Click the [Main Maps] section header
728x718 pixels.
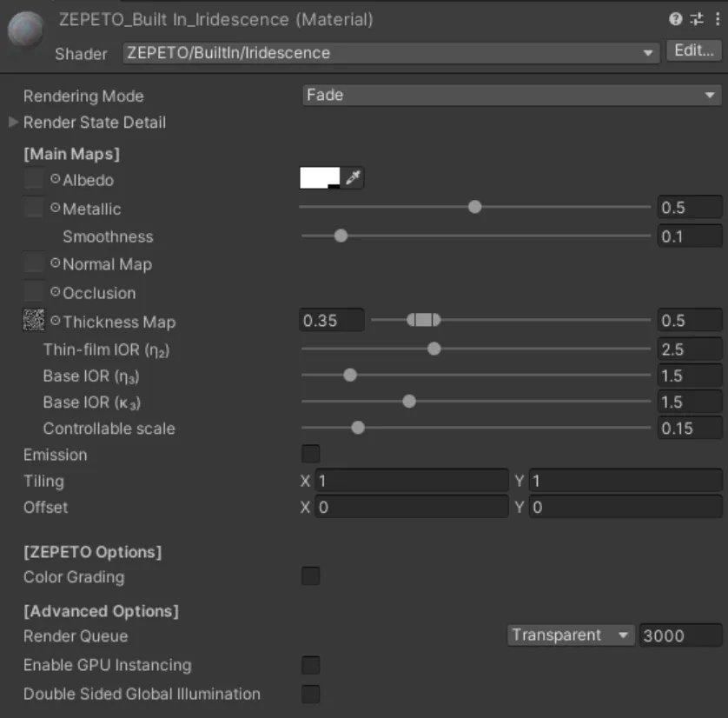click(71, 154)
